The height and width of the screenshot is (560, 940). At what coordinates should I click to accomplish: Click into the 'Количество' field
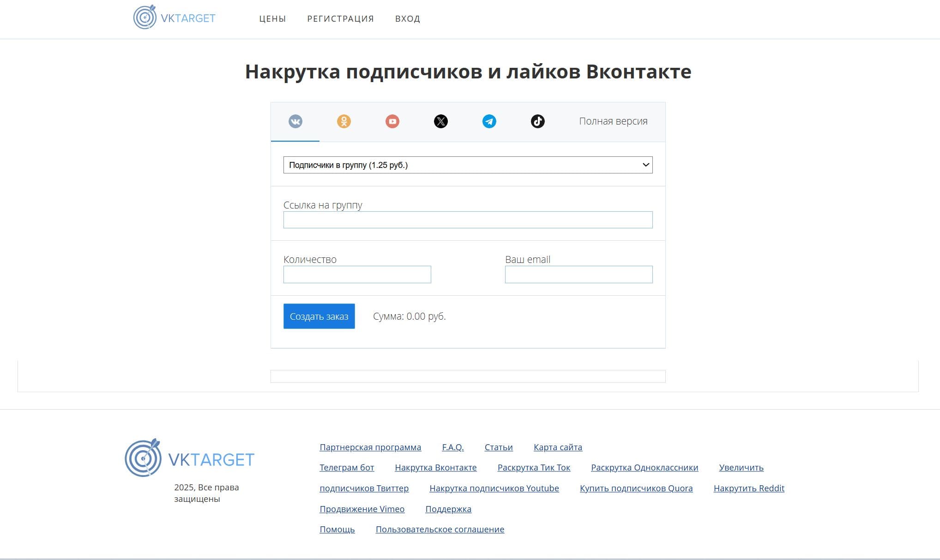pyautogui.click(x=357, y=274)
